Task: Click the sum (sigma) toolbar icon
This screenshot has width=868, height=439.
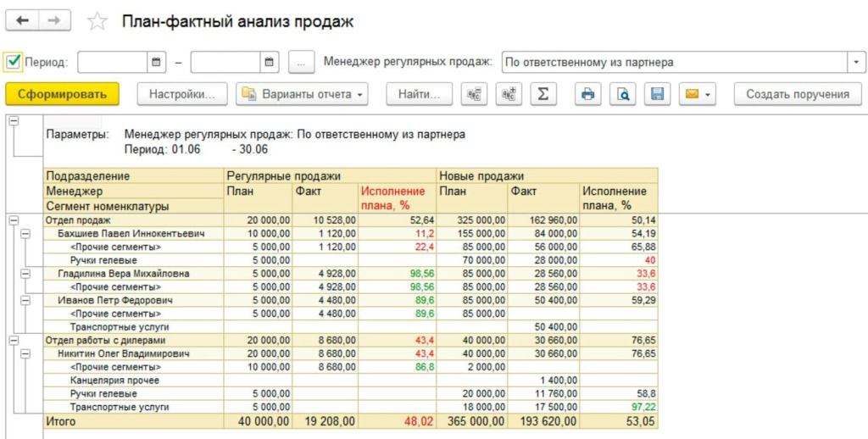Action: coord(542,94)
